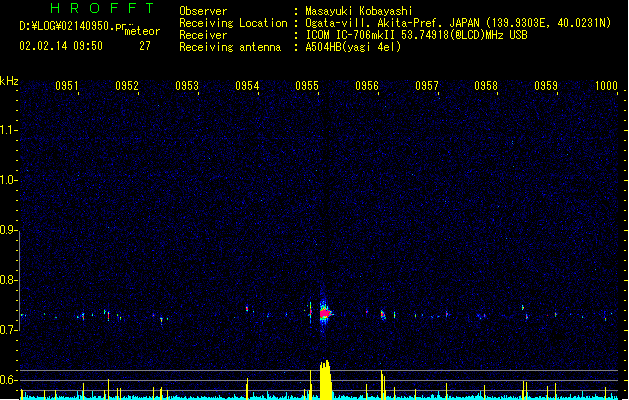Click the Receiving antenna label

(x=230, y=47)
